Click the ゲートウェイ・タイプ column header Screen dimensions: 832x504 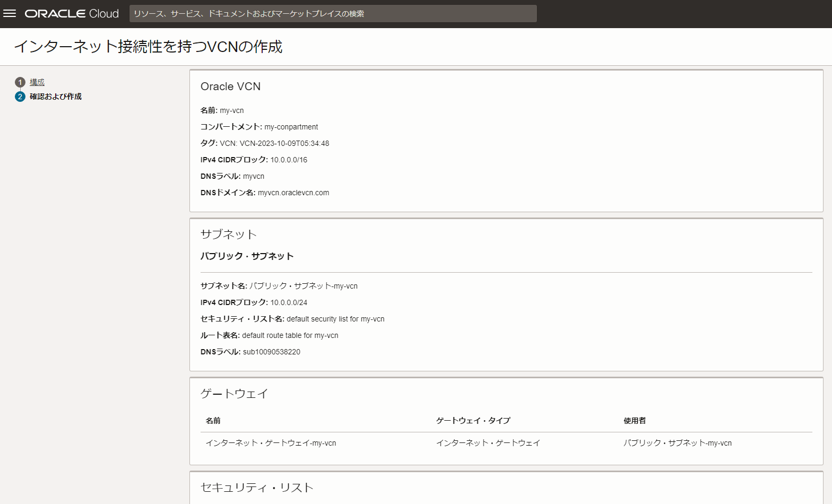pos(473,421)
